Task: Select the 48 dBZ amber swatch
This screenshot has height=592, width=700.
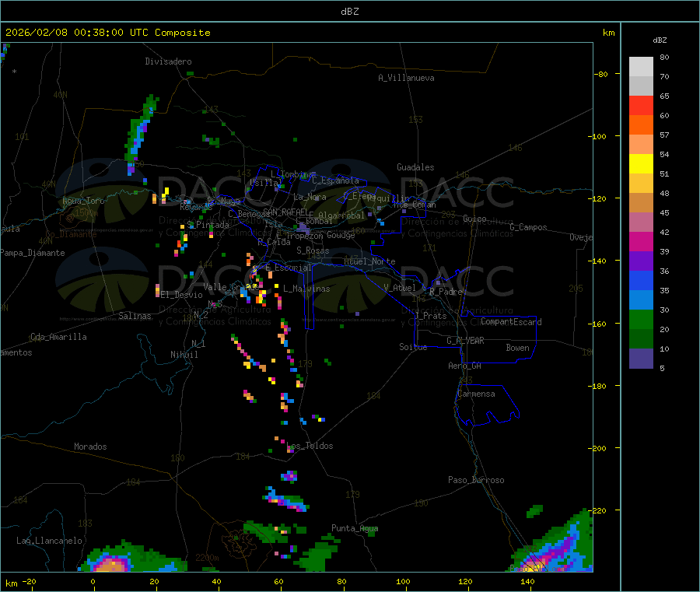Action: 641,184
